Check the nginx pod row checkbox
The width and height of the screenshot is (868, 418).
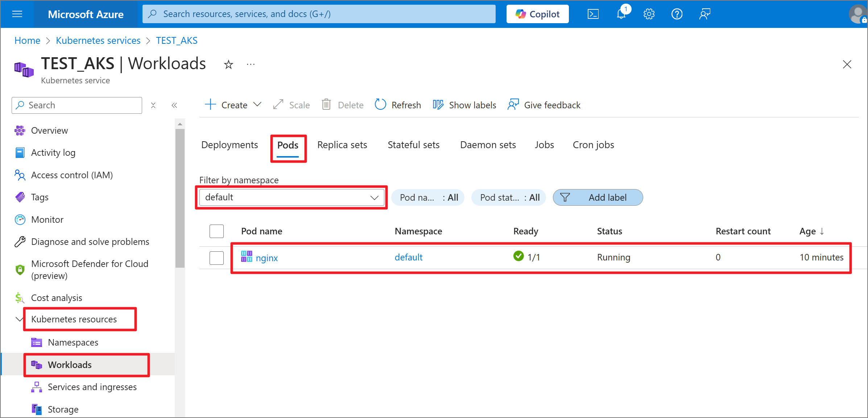click(x=216, y=258)
